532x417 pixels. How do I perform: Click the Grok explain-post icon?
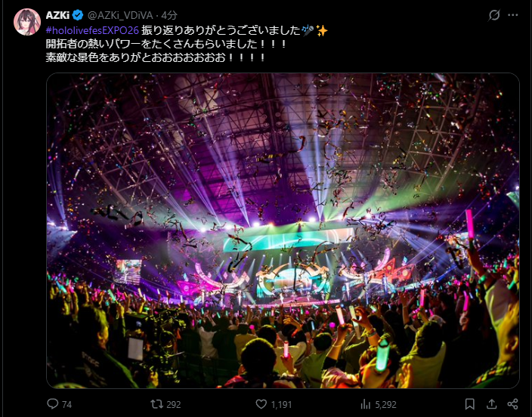[494, 15]
